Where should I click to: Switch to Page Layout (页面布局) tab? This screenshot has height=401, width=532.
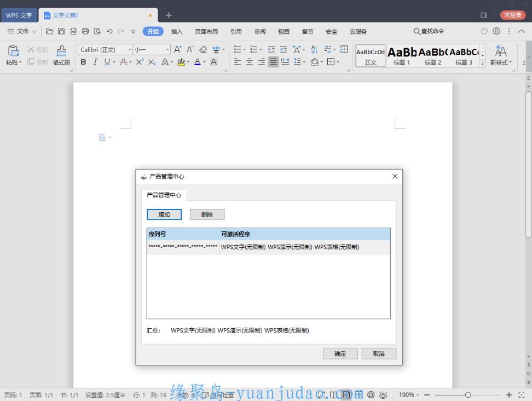pyautogui.click(x=206, y=32)
